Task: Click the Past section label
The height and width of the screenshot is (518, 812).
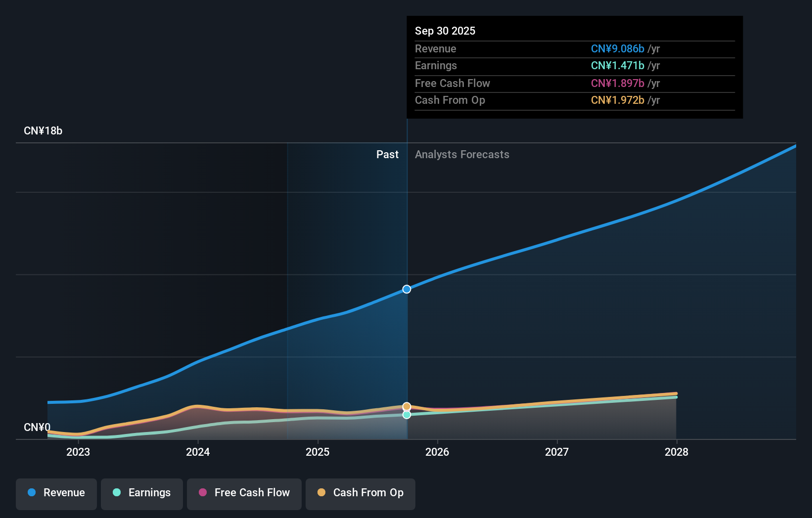Action: 387,155
